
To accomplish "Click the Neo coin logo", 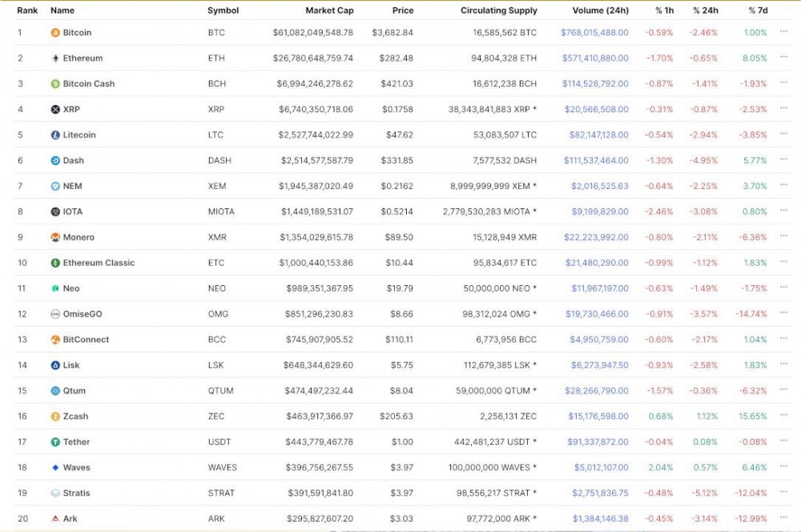I will 55,288.
